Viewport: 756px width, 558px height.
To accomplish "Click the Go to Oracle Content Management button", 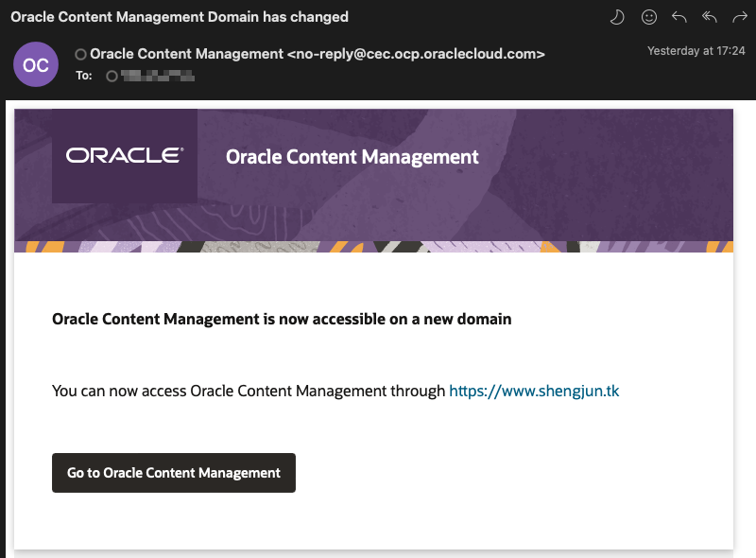I will tap(174, 473).
